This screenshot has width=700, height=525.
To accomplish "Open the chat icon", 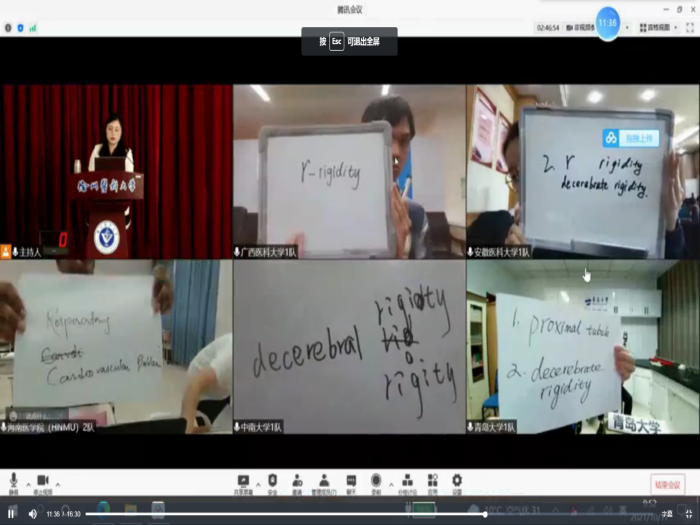I will (351, 481).
